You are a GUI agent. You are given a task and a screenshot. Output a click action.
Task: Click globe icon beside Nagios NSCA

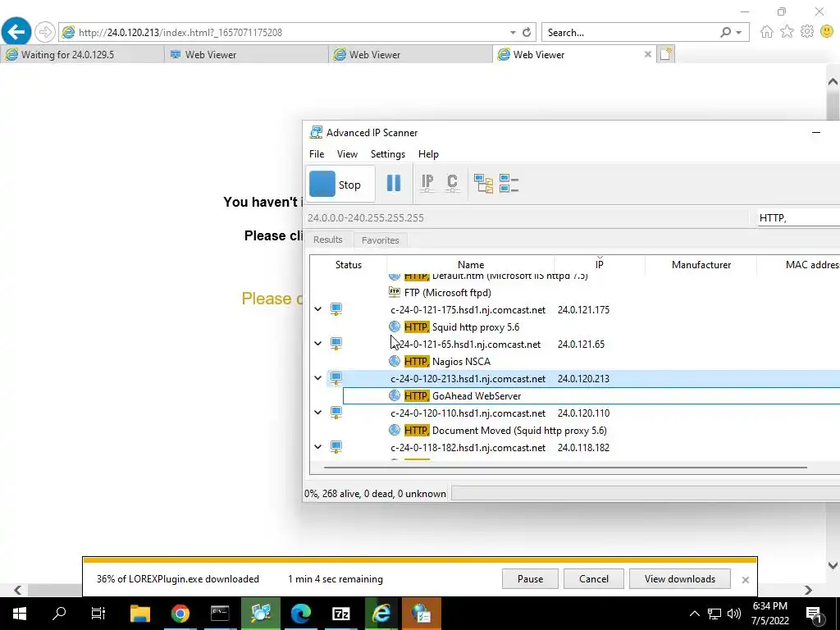pyautogui.click(x=395, y=361)
